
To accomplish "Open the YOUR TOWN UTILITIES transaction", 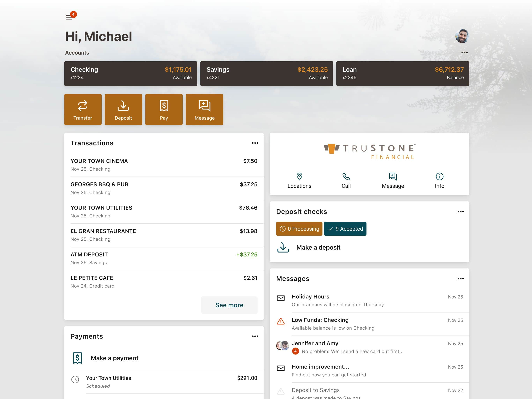I will tap(164, 212).
